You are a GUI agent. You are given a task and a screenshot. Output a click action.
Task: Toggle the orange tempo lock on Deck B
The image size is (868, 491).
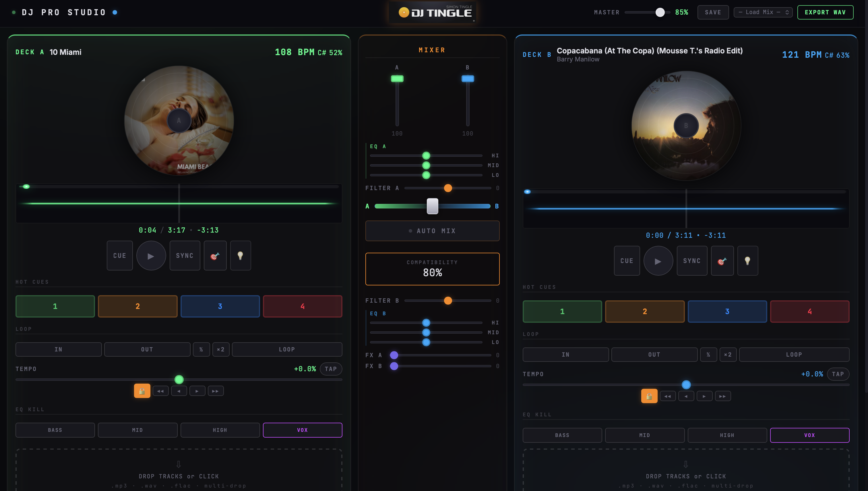[649, 396]
